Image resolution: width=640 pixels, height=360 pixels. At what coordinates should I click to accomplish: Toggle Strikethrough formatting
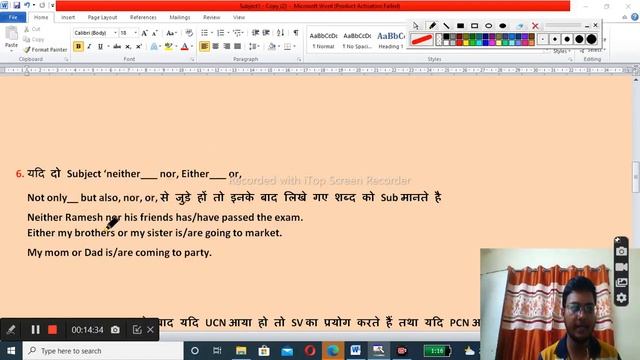[x=117, y=47]
